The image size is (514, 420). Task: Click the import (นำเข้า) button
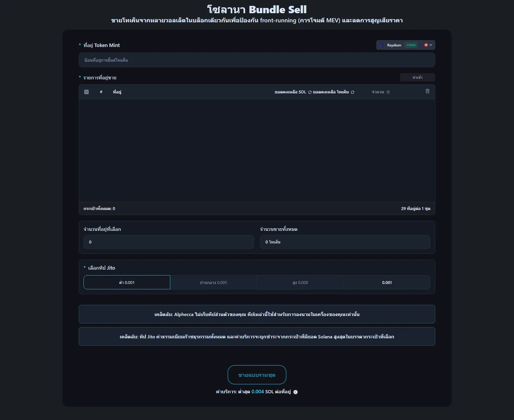pos(417,77)
